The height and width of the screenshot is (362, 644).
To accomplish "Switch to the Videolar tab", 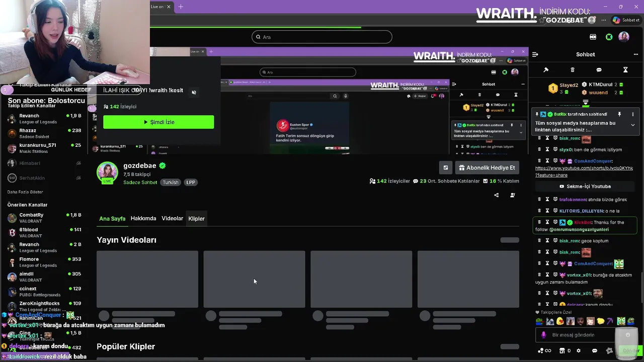I will [172, 219].
